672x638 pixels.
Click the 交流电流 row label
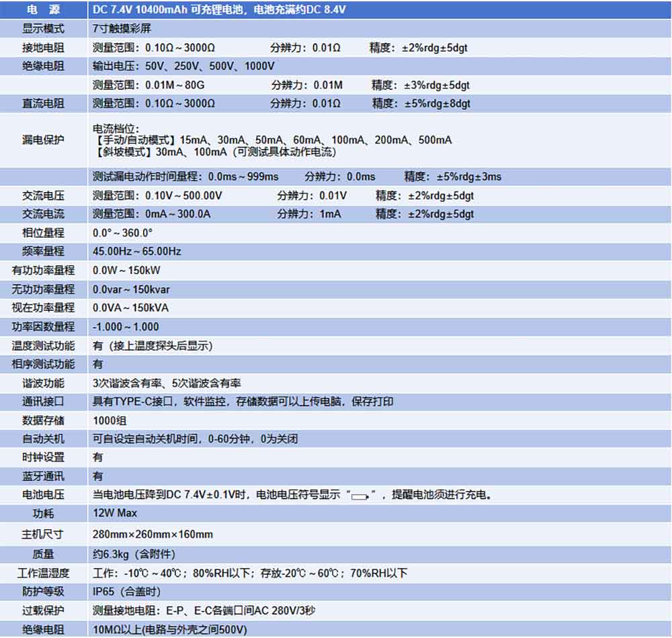tap(43, 214)
